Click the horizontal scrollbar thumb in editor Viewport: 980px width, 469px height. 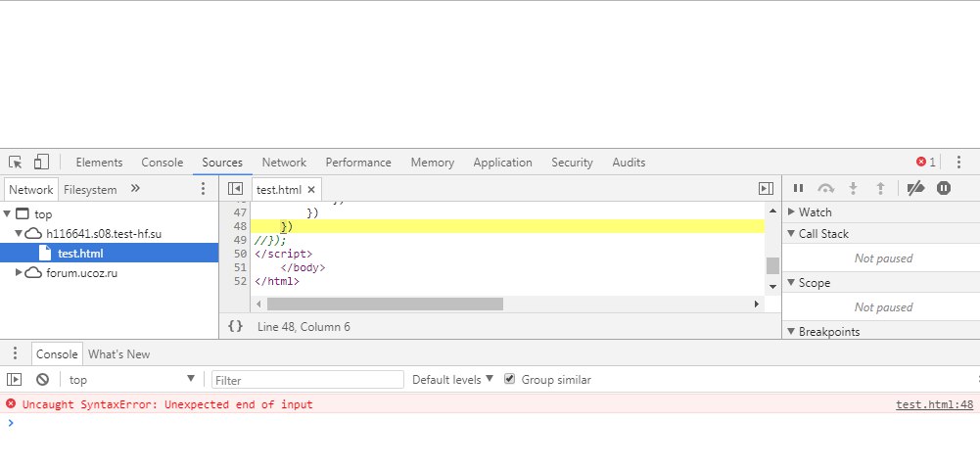[385, 304]
